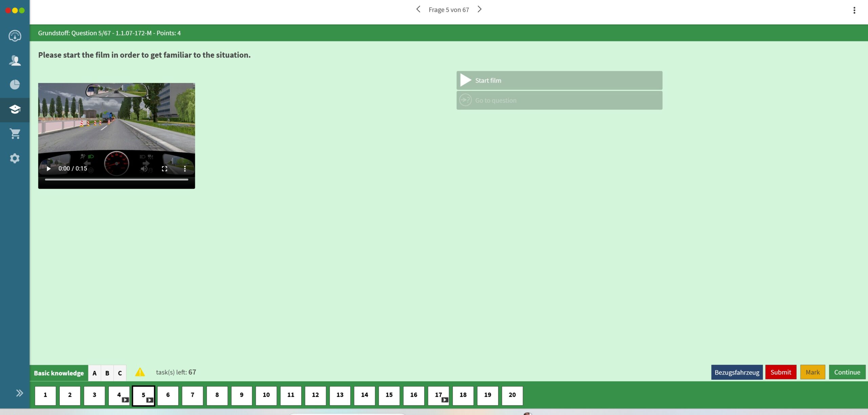The image size is (868, 415).
Task: Open top-right three-dot overflow menu
Action: [x=854, y=10]
